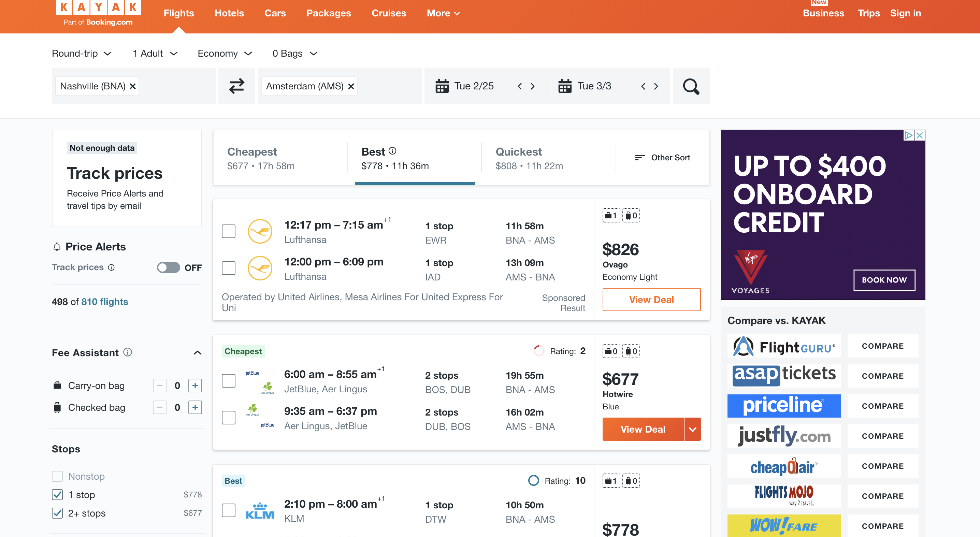Select the 12:00 pm Lufthansa return checkbox
This screenshot has width=980, height=537.
(228, 268)
